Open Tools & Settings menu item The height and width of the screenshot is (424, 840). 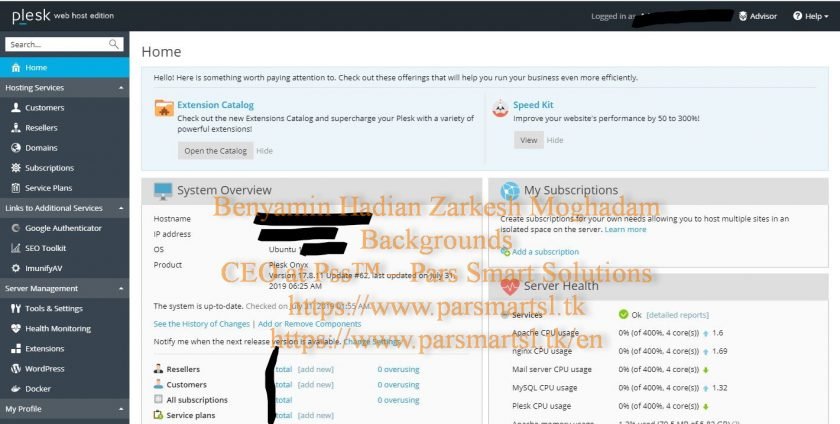[x=53, y=309]
